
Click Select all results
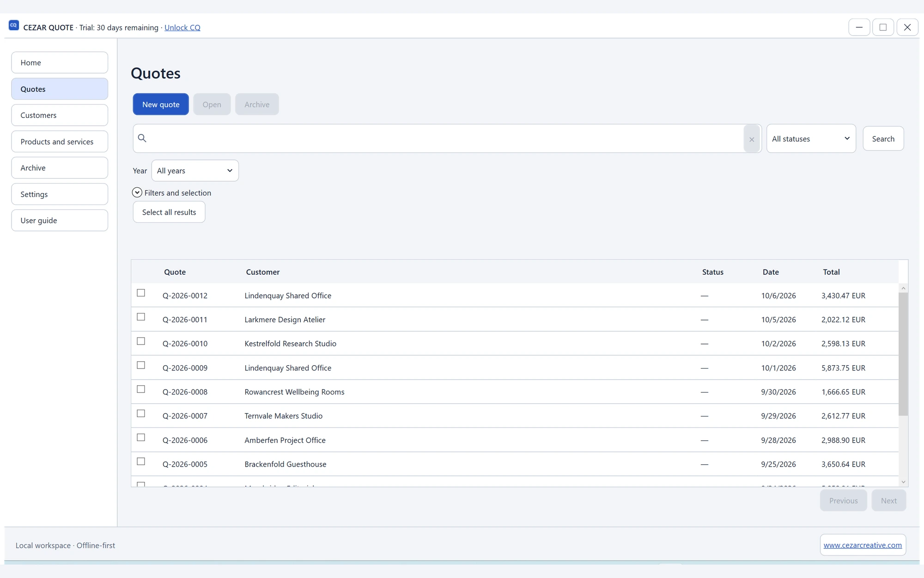[169, 212]
